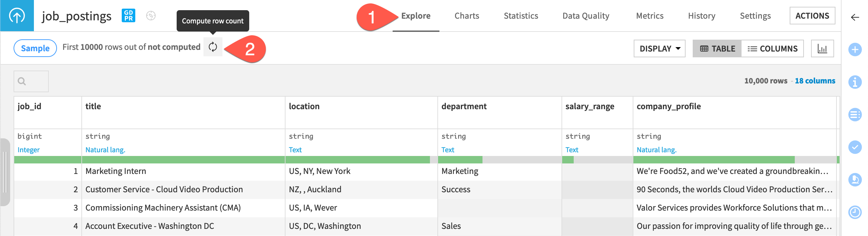Click the left panel collapse handle

click(x=5, y=172)
